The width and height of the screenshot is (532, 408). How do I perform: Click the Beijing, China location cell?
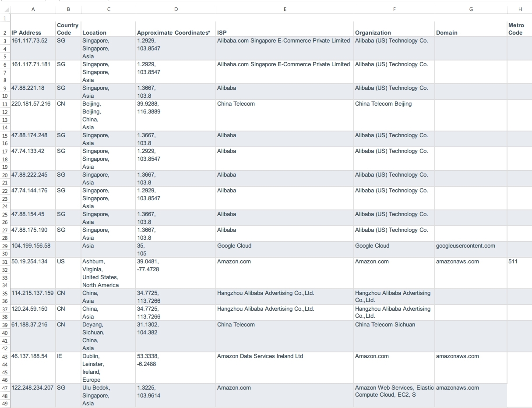[109, 115]
